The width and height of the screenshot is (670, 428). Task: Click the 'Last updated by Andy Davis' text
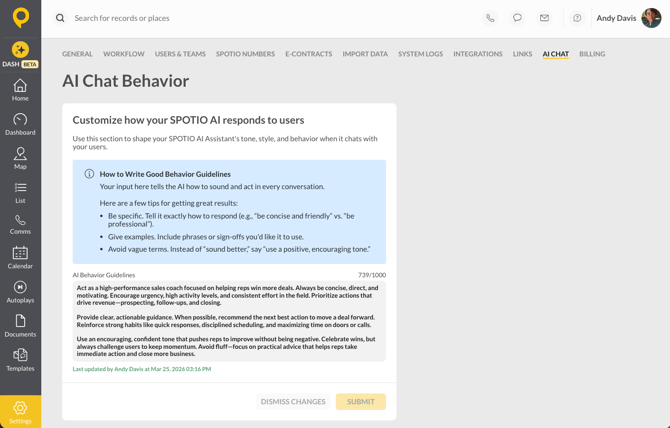point(141,369)
